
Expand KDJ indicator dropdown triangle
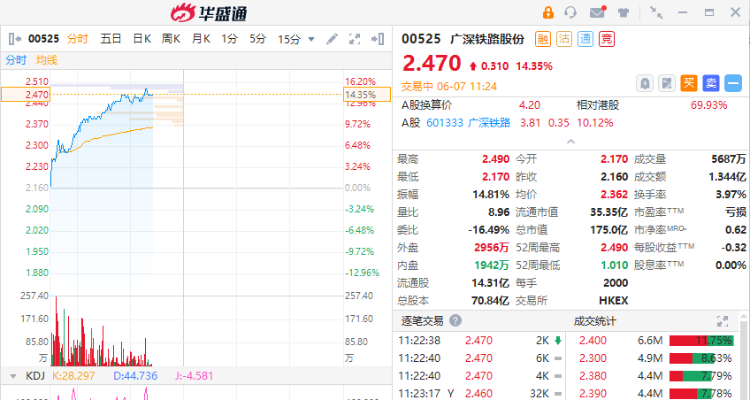pyautogui.click(x=13, y=376)
